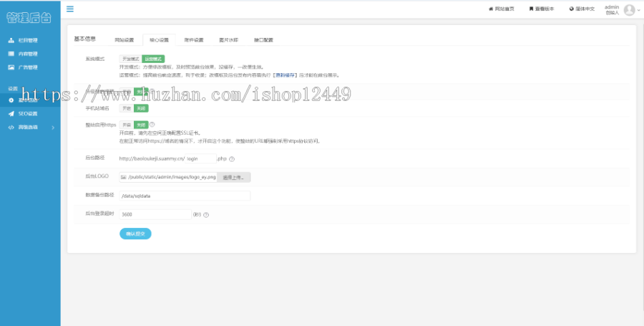
Task: Switch to the 网站设置 tab
Action: click(x=124, y=40)
